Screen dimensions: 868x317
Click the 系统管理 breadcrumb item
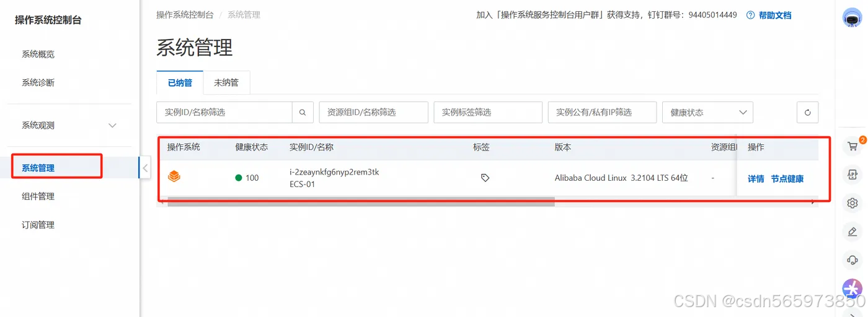tap(244, 14)
